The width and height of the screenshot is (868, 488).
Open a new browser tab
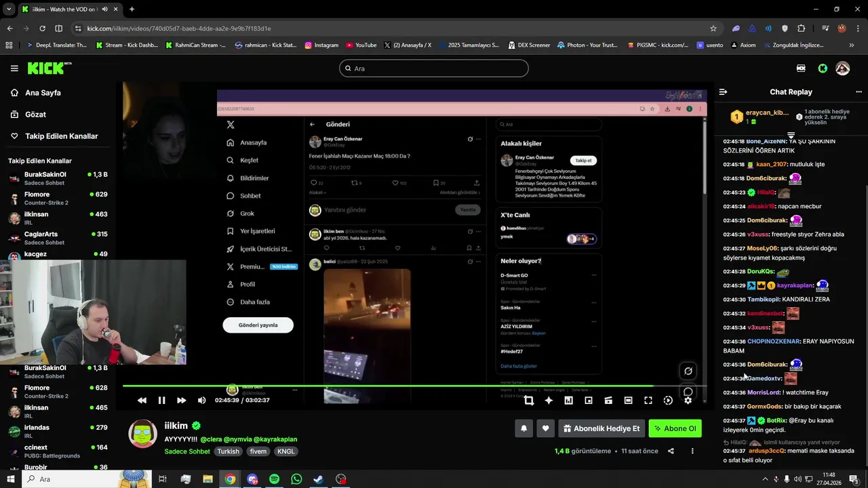pos(132,9)
